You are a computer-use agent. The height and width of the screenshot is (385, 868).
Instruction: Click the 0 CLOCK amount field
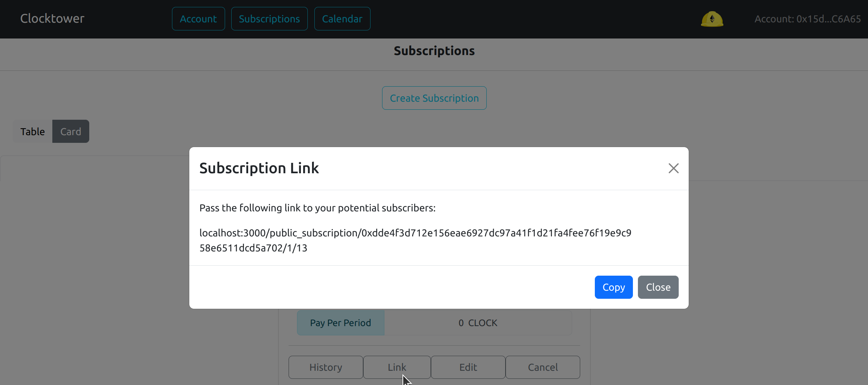(x=477, y=323)
